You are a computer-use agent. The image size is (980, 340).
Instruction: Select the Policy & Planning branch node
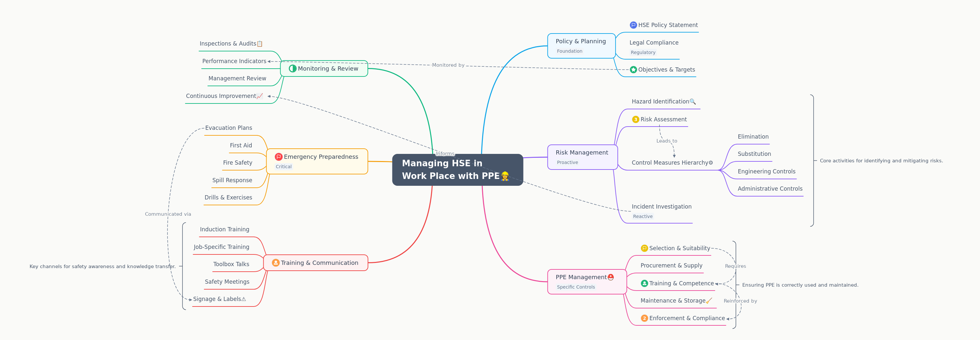pyautogui.click(x=580, y=46)
